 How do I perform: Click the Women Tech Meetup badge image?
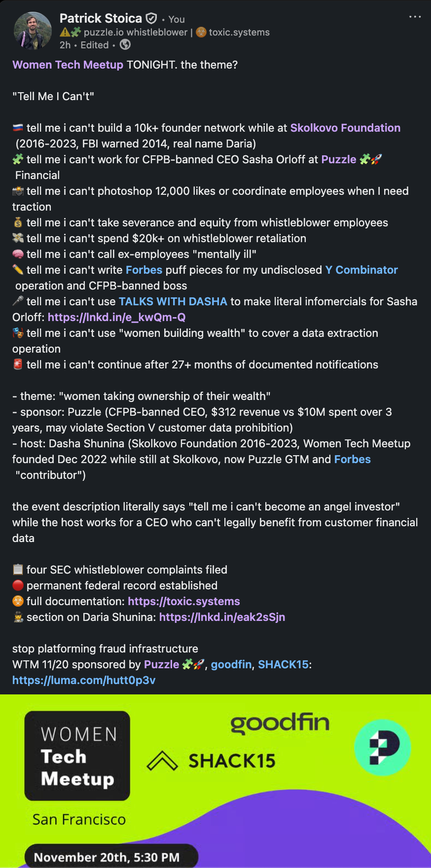click(x=77, y=756)
